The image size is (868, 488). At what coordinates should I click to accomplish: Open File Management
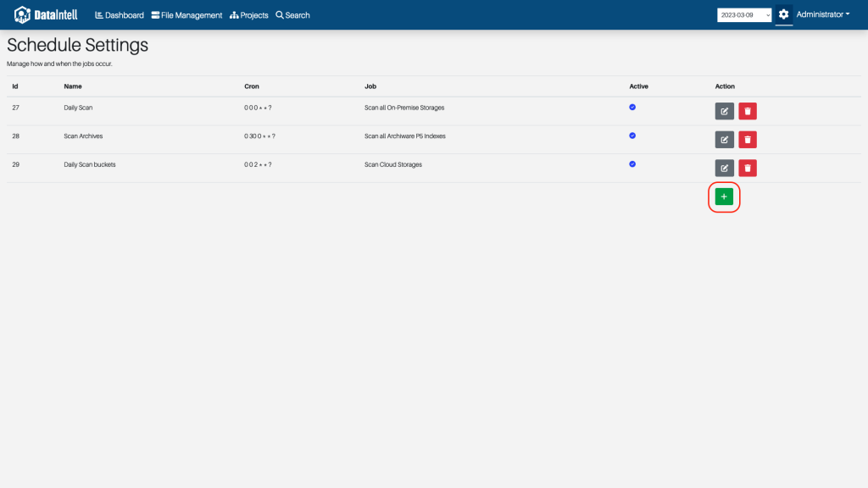(186, 15)
